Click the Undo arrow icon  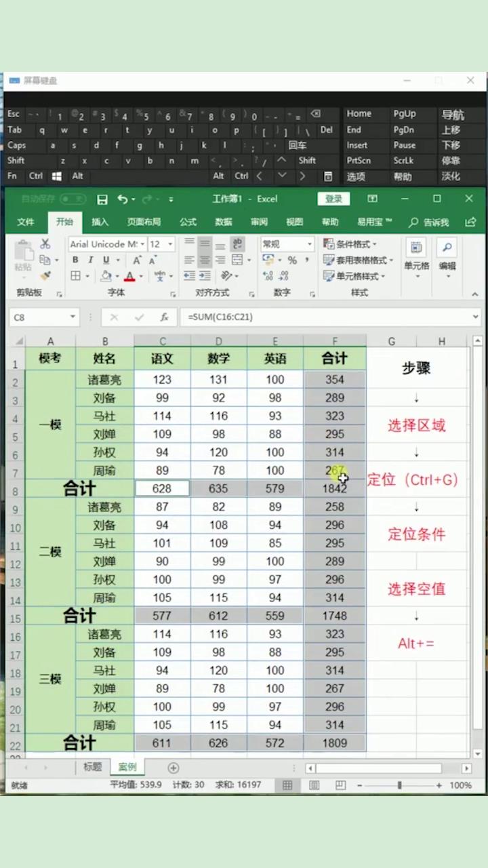pyautogui.click(x=123, y=199)
